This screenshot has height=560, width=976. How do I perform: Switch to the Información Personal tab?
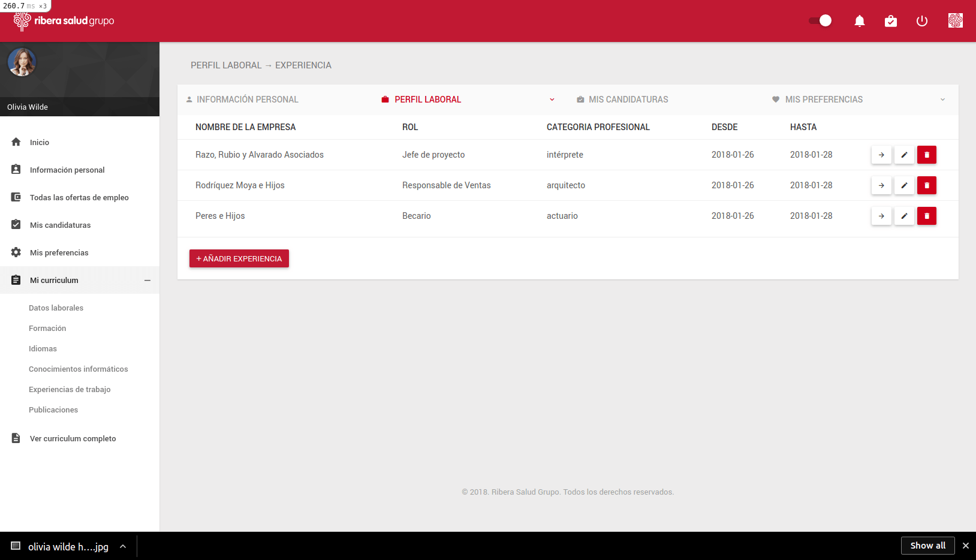pos(242,100)
